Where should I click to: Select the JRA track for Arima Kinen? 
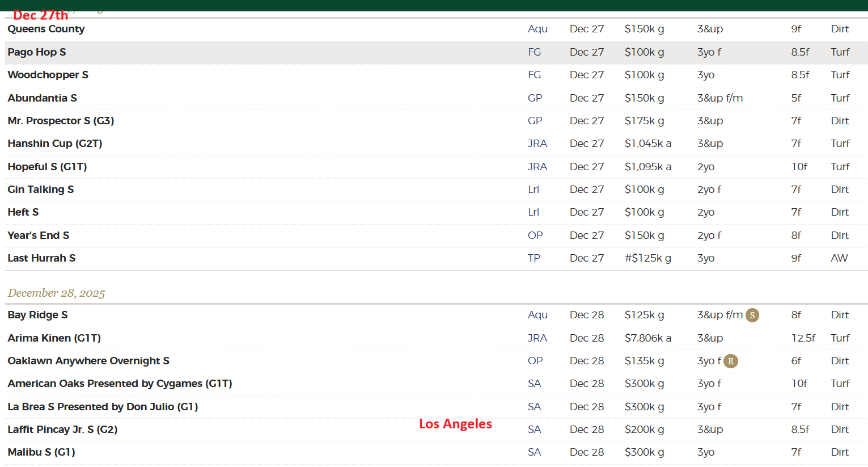pyautogui.click(x=537, y=338)
